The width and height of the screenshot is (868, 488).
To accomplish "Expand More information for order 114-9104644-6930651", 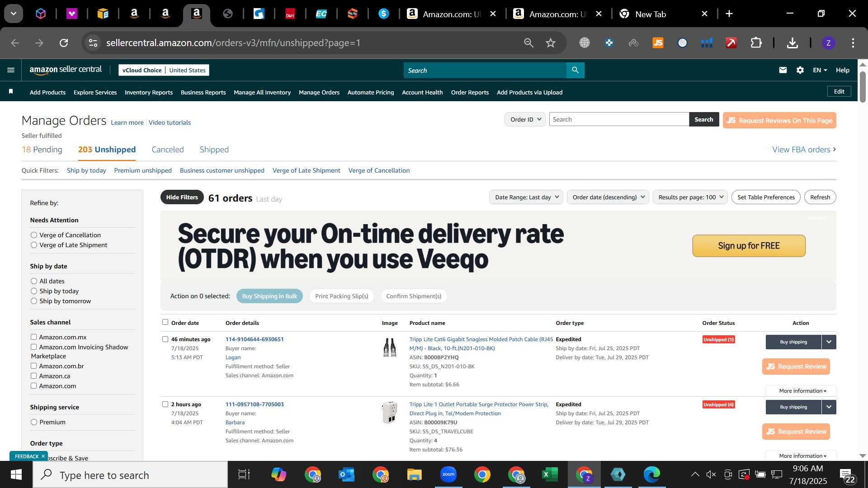I will pyautogui.click(x=802, y=391).
